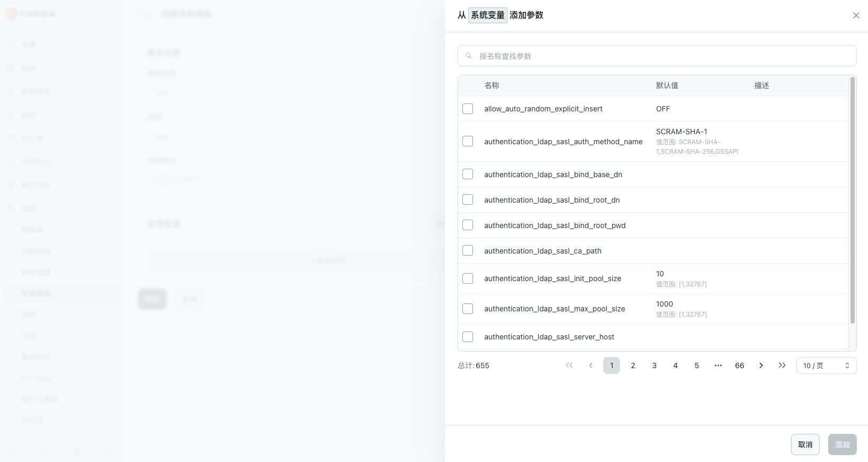Enable authentication_ldap_sasl_max_pool_size checkbox

pos(468,309)
